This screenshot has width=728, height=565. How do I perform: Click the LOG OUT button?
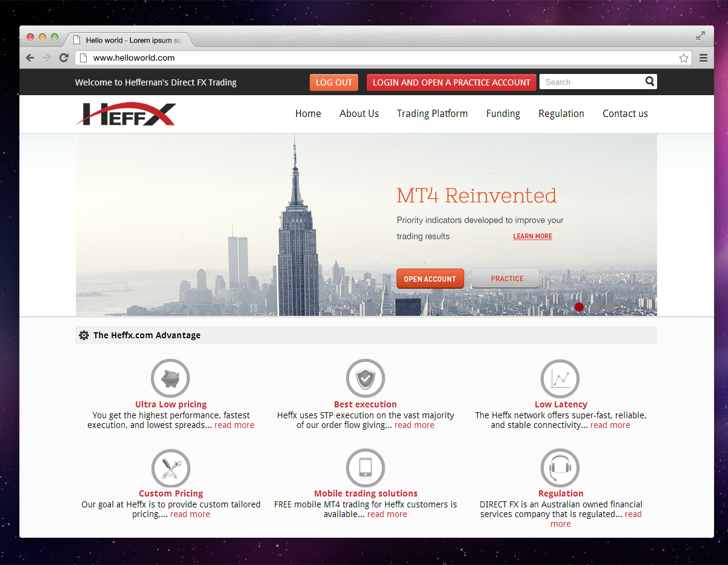tap(334, 82)
